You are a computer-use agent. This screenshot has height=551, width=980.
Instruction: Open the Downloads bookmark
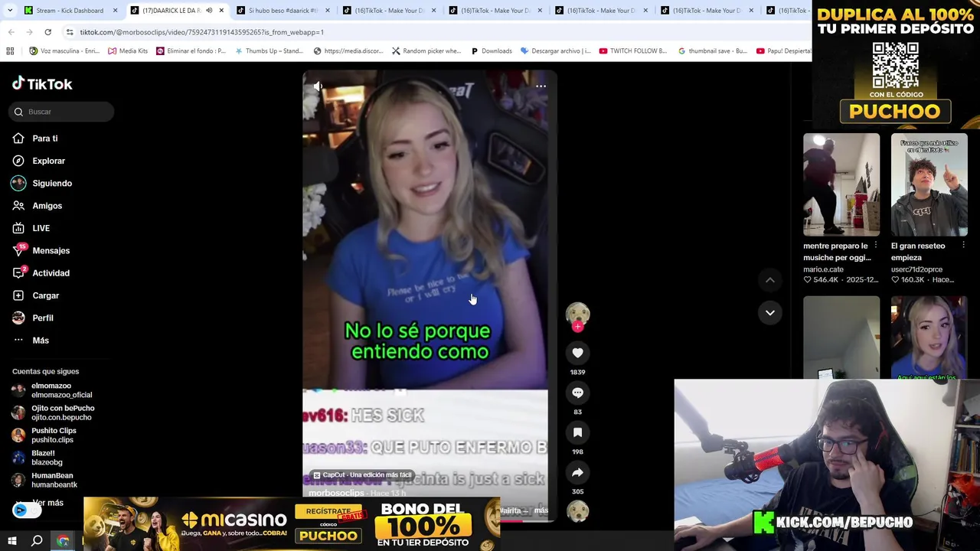click(490, 51)
